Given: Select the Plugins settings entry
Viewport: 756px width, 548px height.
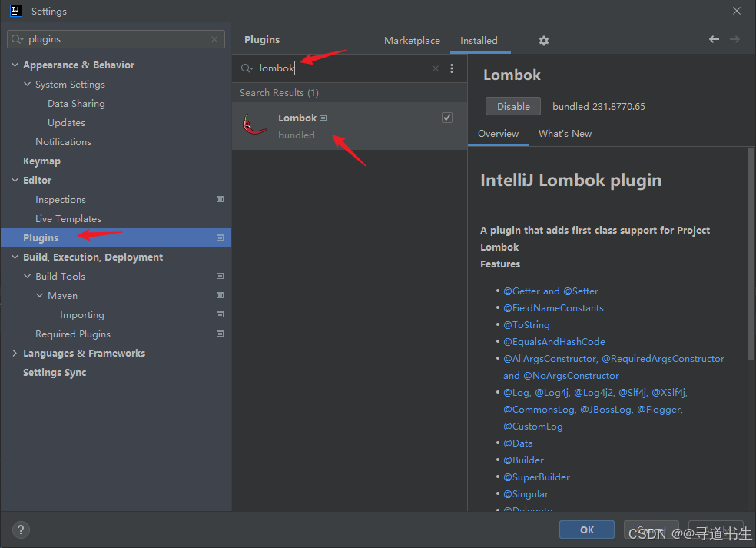Looking at the screenshot, I should pos(116,237).
